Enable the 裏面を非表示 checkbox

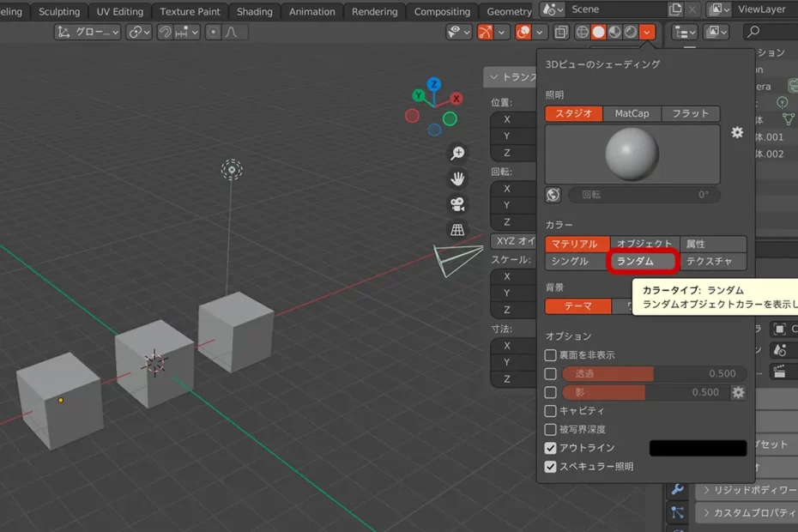tap(551, 354)
